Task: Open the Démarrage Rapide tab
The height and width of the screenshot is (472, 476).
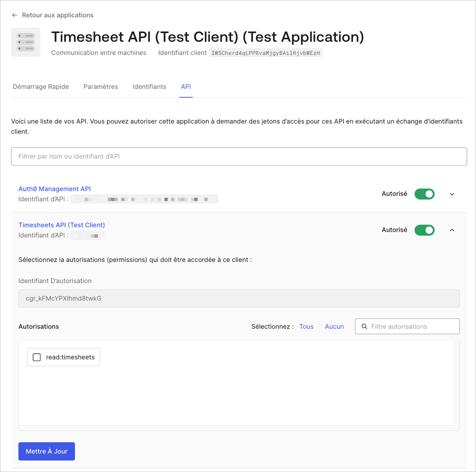Action: coord(41,87)
